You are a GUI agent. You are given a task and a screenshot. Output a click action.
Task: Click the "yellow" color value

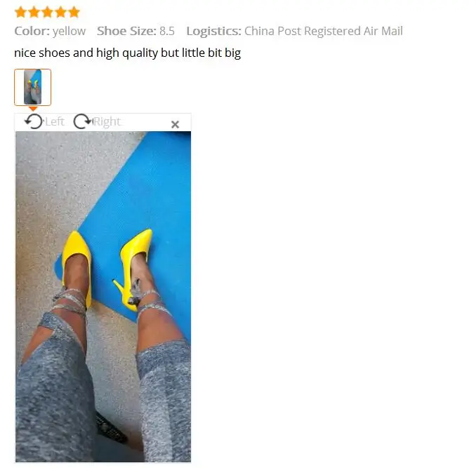(70, 31)
